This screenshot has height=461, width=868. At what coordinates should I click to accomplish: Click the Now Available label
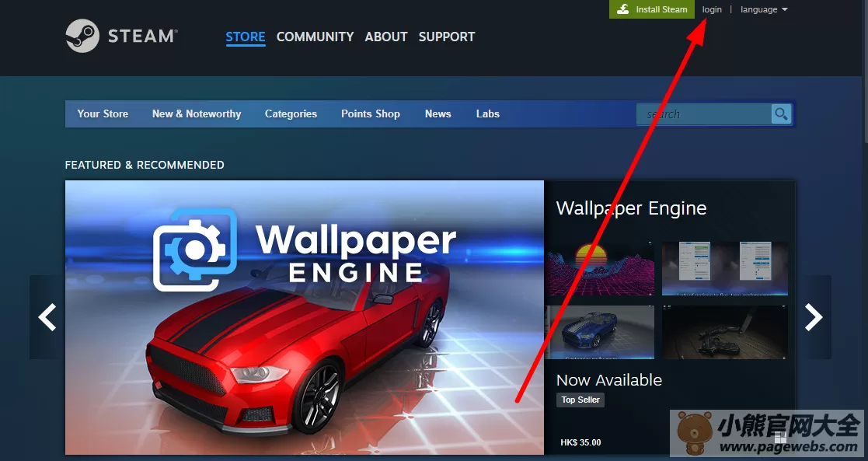coord(609,380)
